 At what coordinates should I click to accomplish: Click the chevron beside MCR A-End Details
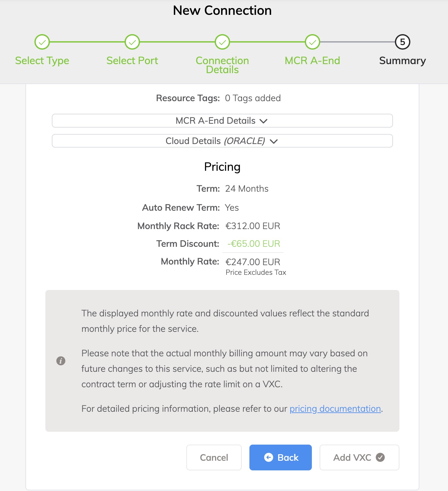click(x=264, y=121)
